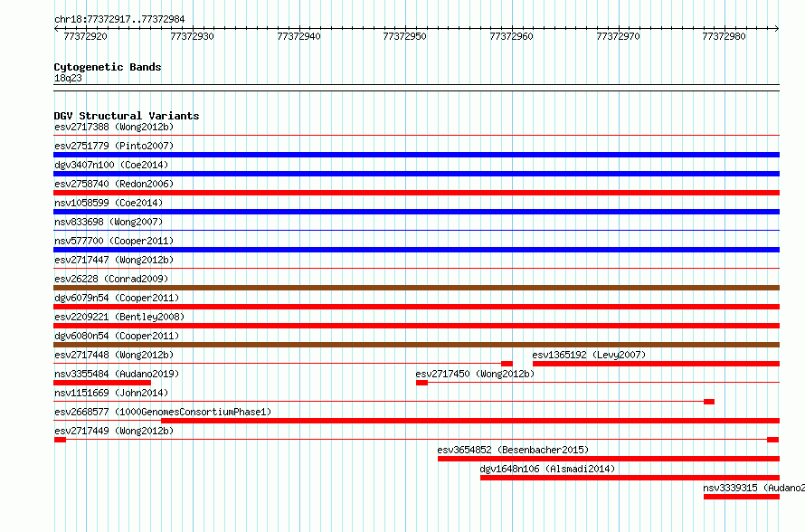
Task: Click the nsv3339315 Audano label
Action: point(753,488)
